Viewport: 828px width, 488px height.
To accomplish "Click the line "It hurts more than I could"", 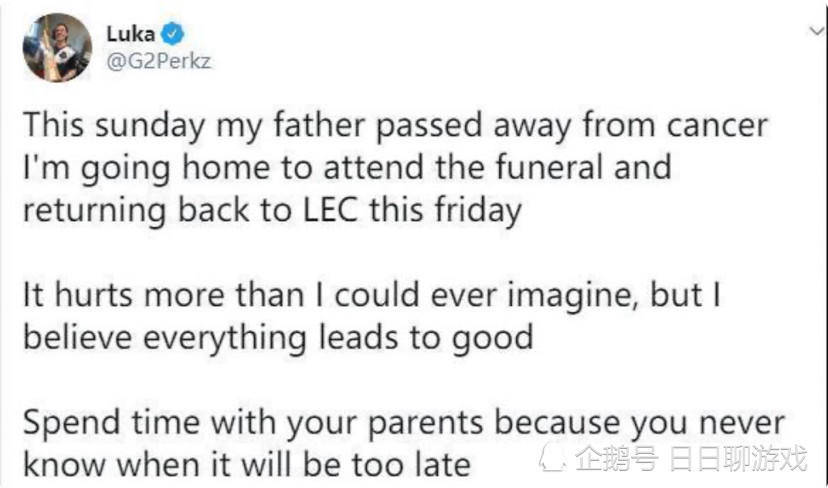I will click(x=215, y=296).
